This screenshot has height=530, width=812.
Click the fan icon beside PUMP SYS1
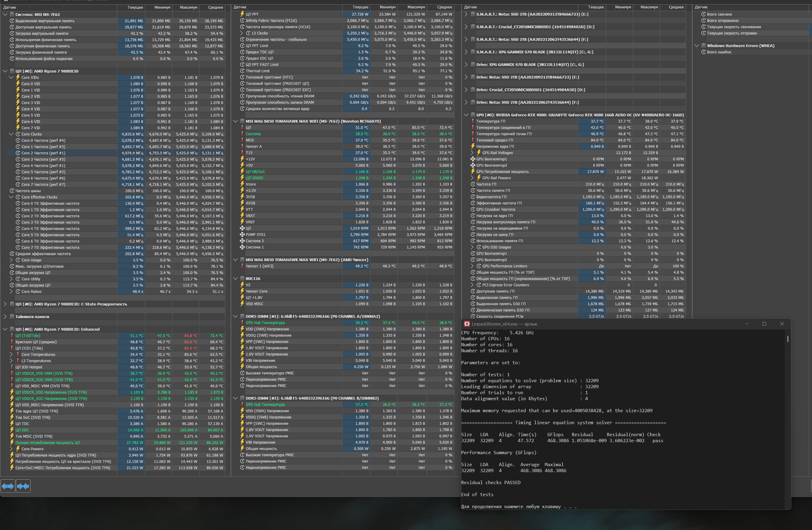pos(242,235)
